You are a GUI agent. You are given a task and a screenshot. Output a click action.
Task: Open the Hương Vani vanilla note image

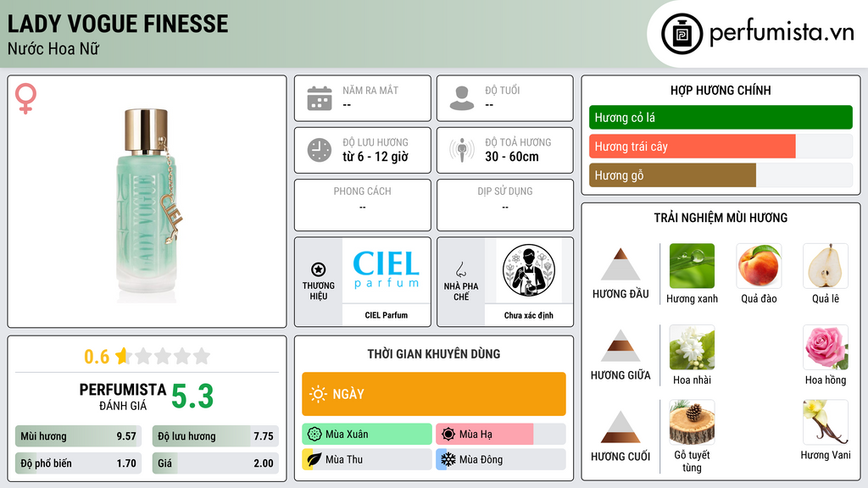(x=826, y=423)
